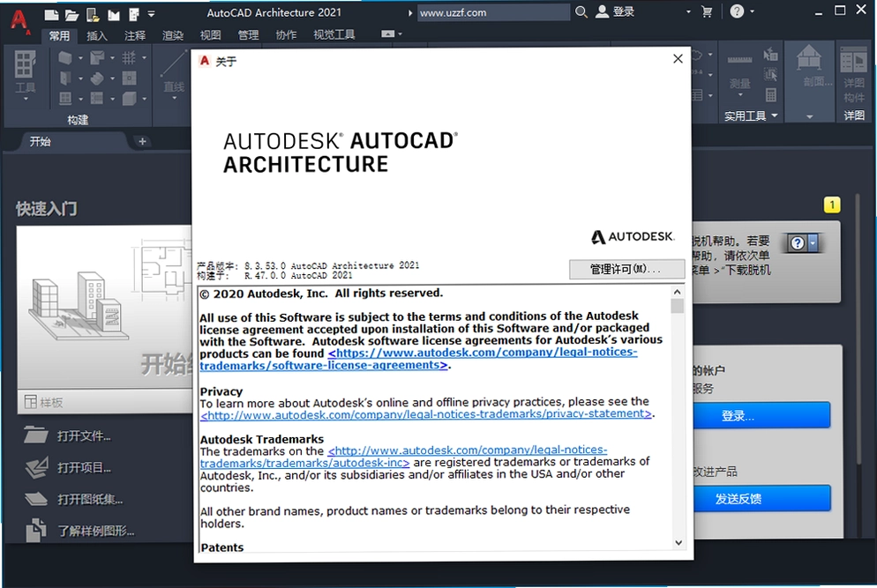
Task: Switch to the 常用 ribbon tab
Action: coord(59,35)
